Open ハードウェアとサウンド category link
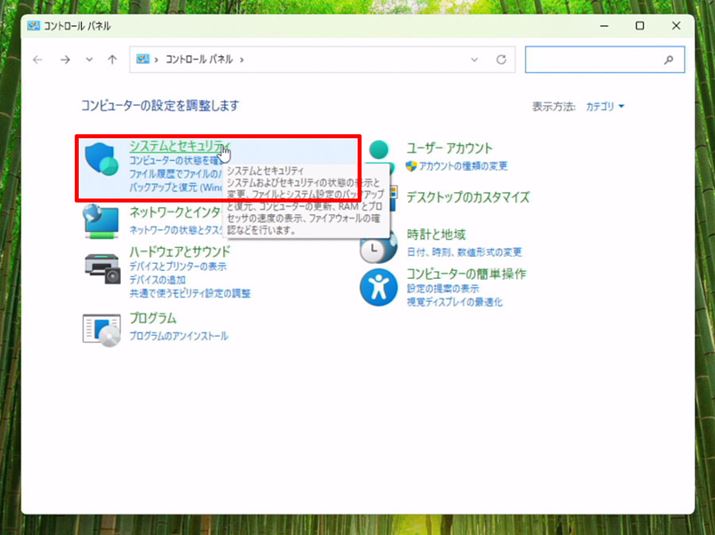The image size is (715, 535). click(x=180, y=251)
